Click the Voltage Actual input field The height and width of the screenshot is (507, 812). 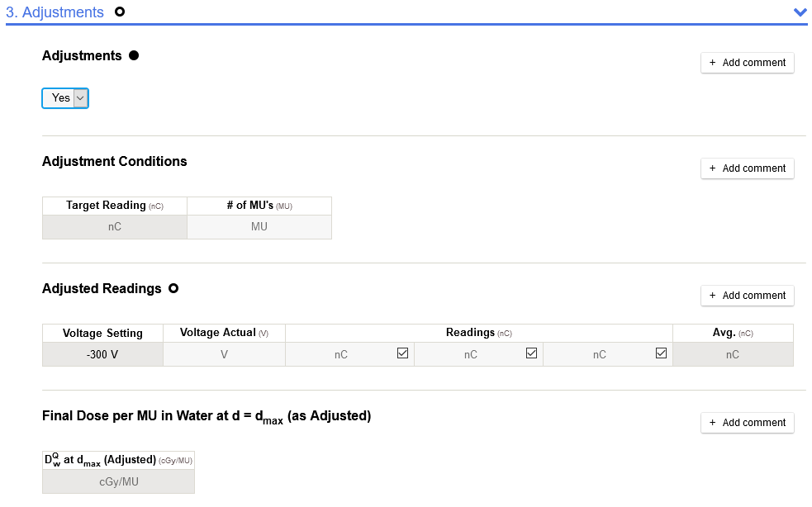[x=224, y=354]
